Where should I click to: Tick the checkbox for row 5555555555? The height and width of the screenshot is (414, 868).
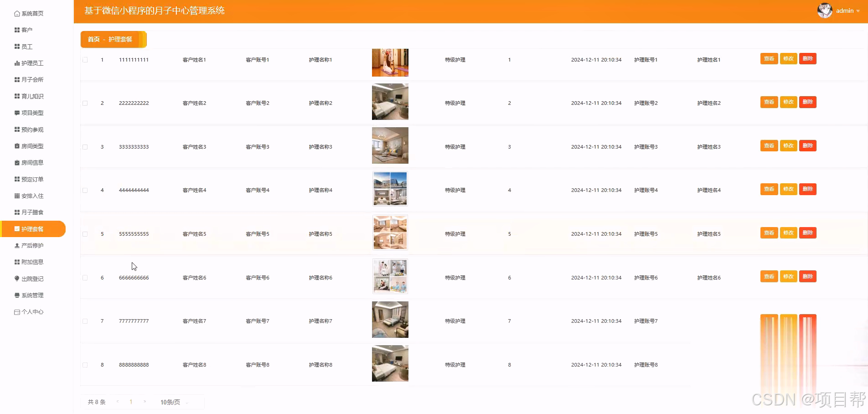coord(85,234)
